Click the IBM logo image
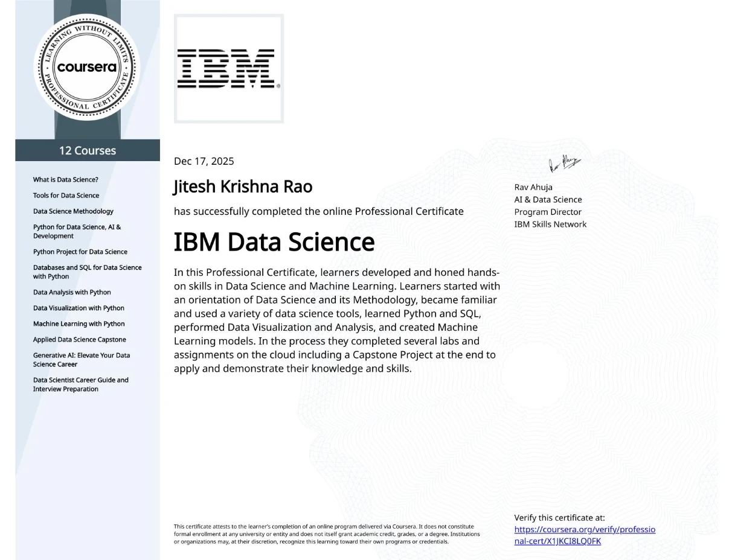 click(x=229, y=69)
